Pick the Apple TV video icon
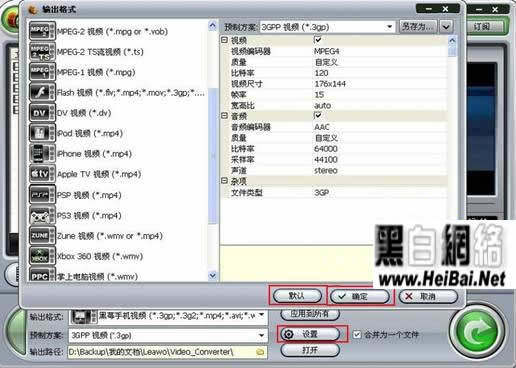 42,174
